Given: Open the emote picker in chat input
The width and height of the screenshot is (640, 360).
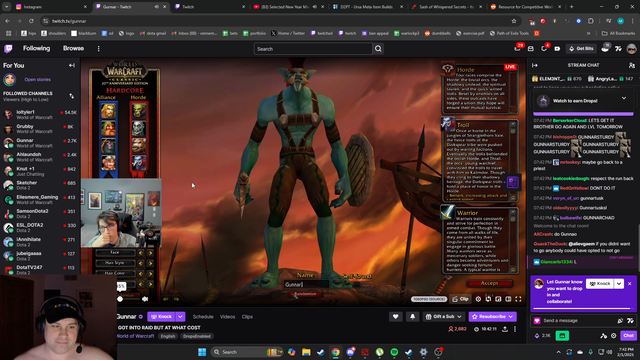Looking at the screenshot, I should (x=630, y=320).
